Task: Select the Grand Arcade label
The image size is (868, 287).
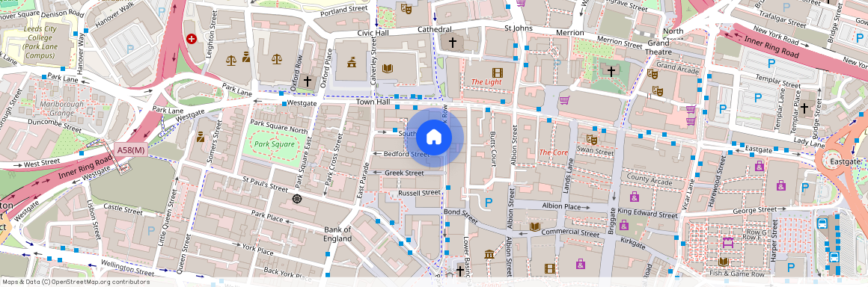Action: (678, 67)
